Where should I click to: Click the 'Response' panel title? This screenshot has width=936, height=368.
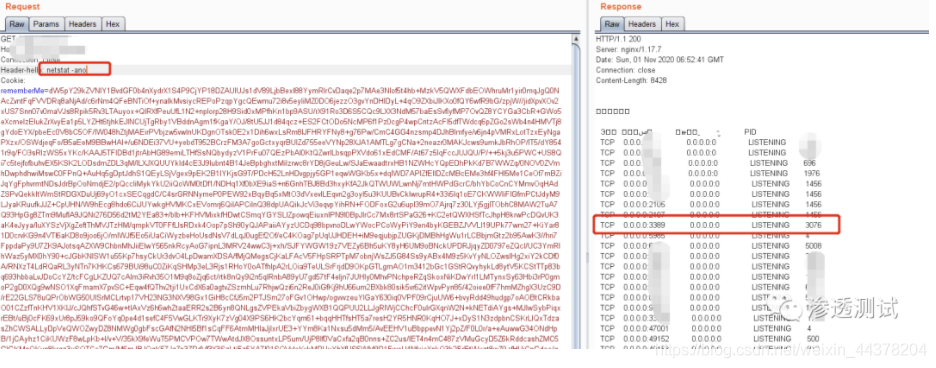point(621,7)
